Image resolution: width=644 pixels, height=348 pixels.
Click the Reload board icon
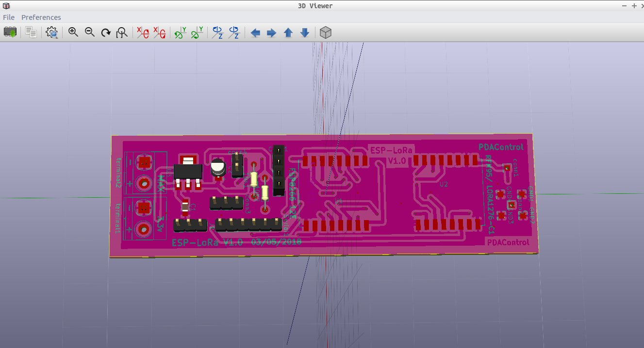pyautogui.click(x=10, y=32)
